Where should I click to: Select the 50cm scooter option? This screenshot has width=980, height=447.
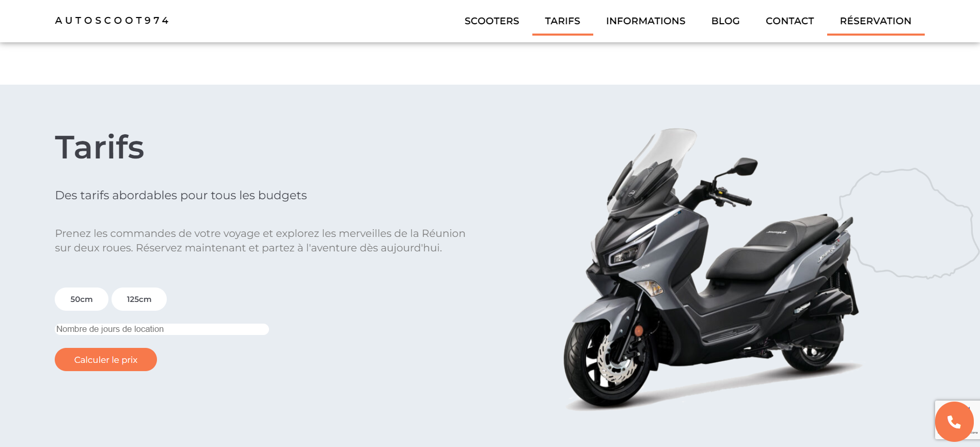click(82, 299)
